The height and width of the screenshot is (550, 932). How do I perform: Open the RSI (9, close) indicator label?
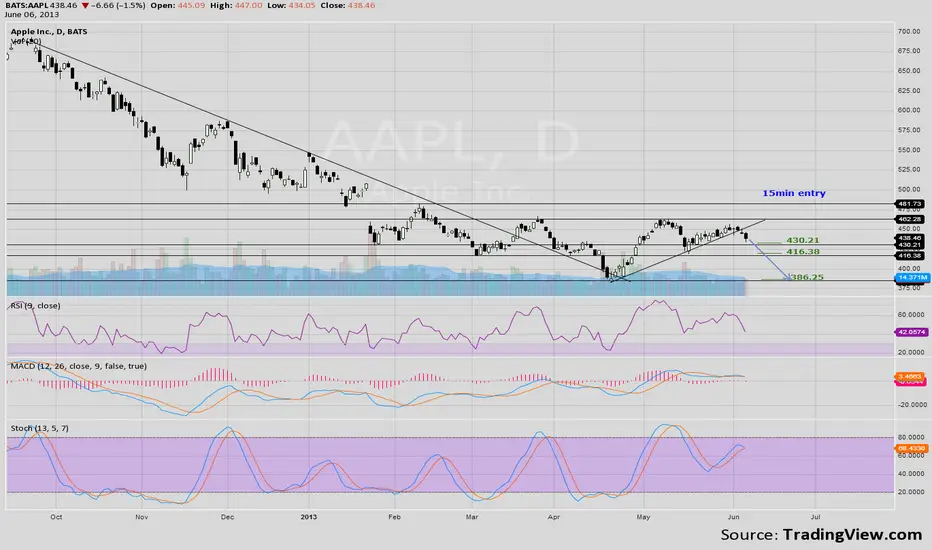tap(35, 306)
